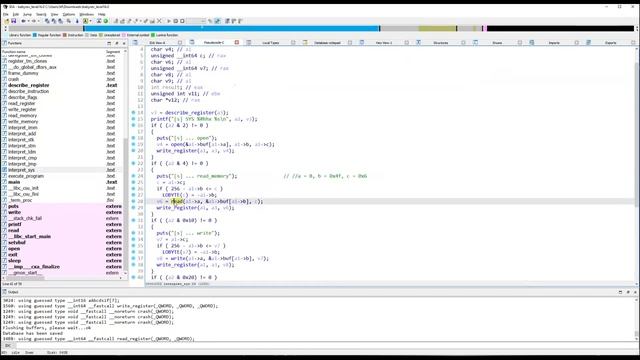Click the icon left of Exports tab
Image resolution: width=640 pixels, height=360 pixels.
(x=589, y=42)
